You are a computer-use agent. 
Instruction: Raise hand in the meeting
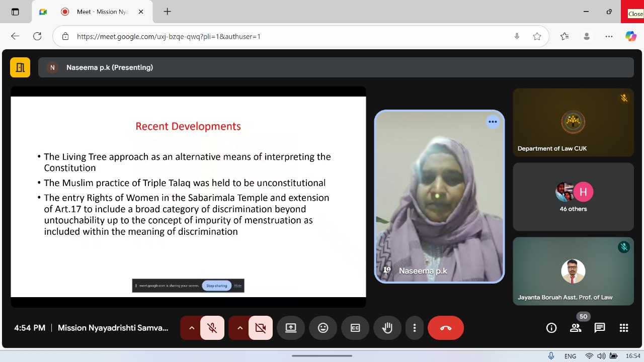(387, 328)
